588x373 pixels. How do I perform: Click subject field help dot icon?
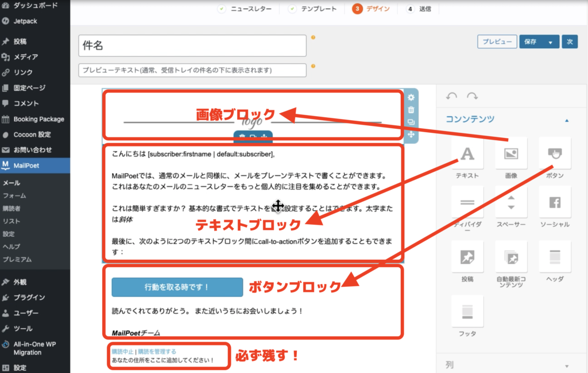point(313,37)
